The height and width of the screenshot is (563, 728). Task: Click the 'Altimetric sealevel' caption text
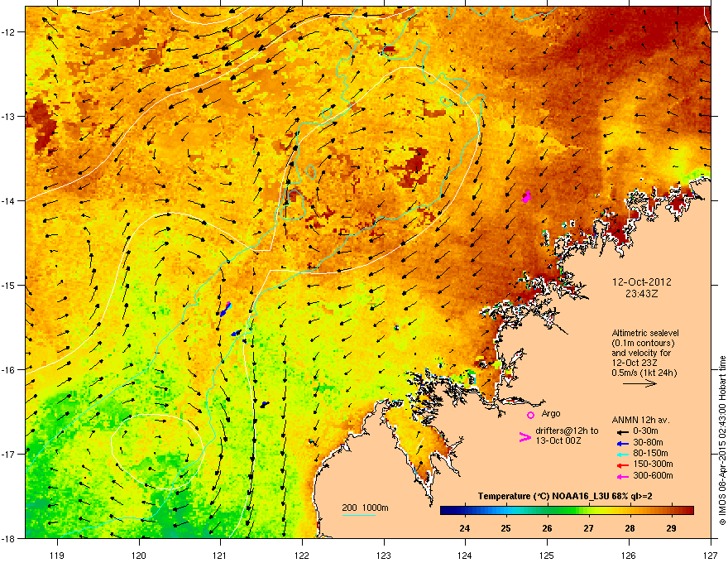(x=645, y=333)
